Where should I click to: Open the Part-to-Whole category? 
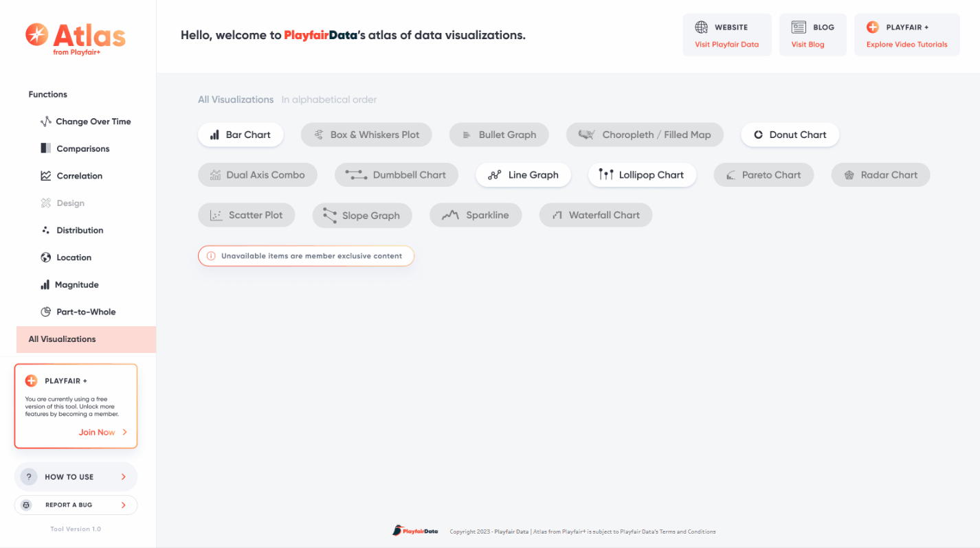(x=78, y=312)
